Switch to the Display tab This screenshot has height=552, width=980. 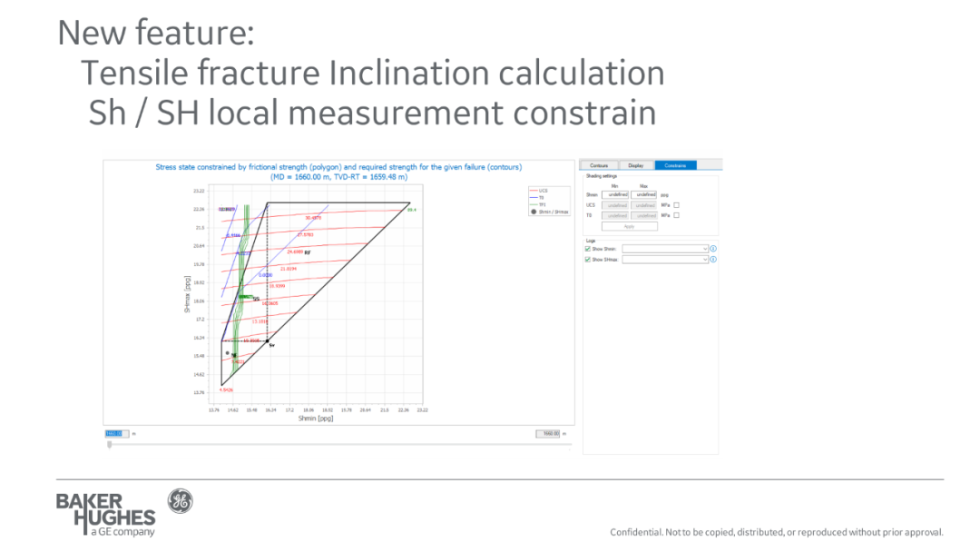pyautogui.click(x=635, y=165)
